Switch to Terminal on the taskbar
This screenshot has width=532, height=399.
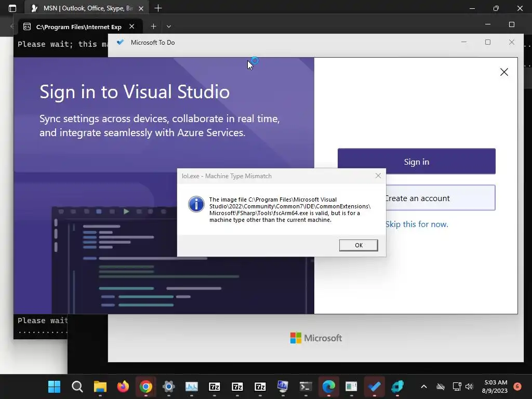[x=305, y=387]
